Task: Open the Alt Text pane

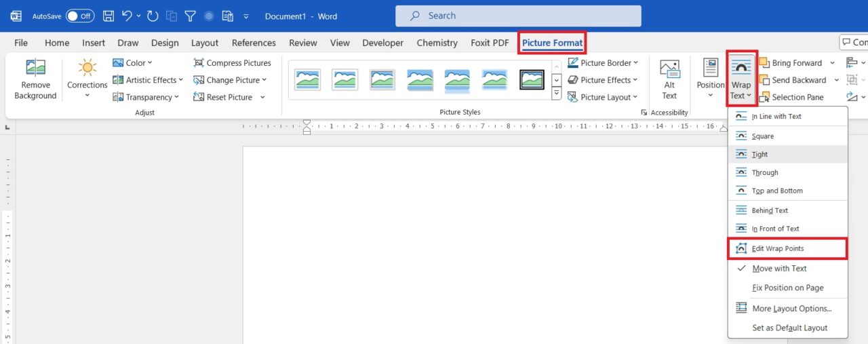Action: point(669,79)
